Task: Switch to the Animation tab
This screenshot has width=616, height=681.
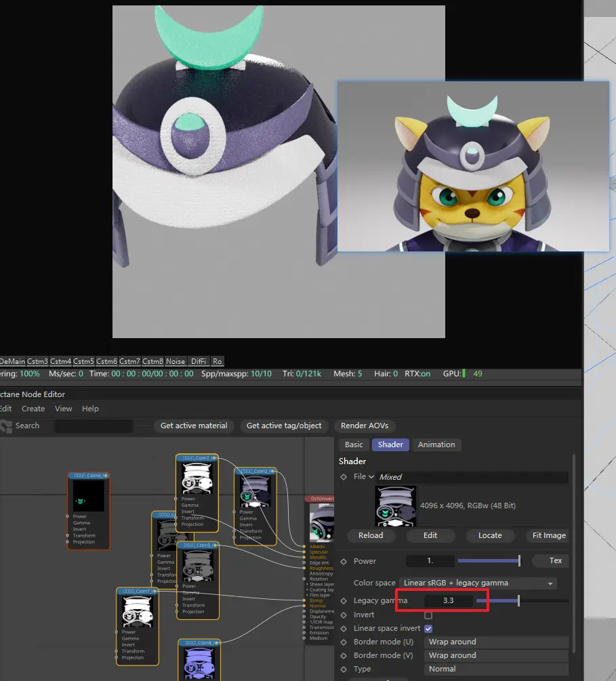Action: (436, 445)
